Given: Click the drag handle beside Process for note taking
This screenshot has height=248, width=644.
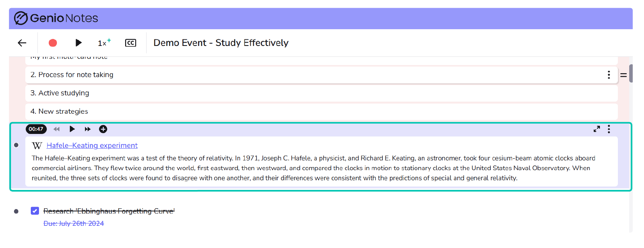Looking at the screenshot, I should coord(624,75).
